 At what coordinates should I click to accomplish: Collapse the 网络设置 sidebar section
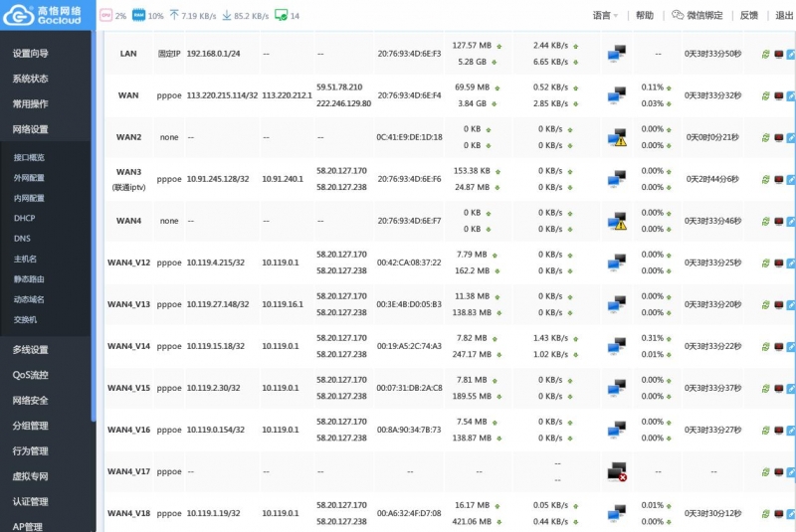click(31, 129)
